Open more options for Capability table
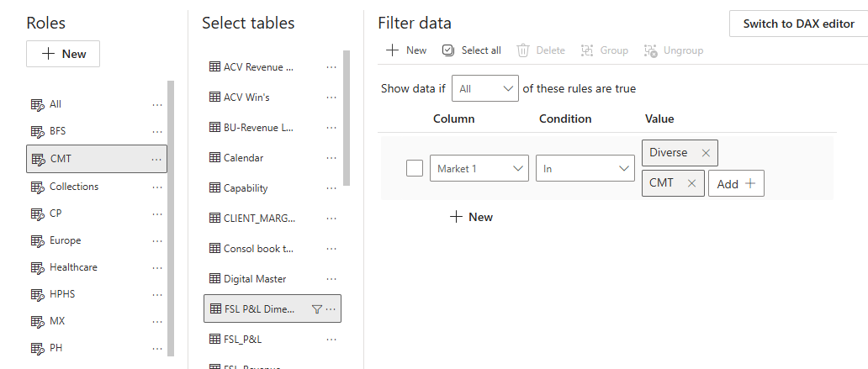 331,188
